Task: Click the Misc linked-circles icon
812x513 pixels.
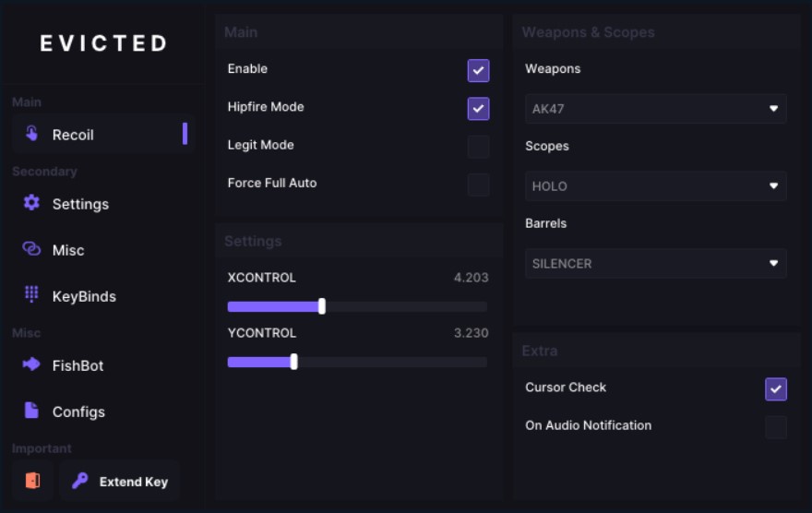Action: (x=32, y=249)
